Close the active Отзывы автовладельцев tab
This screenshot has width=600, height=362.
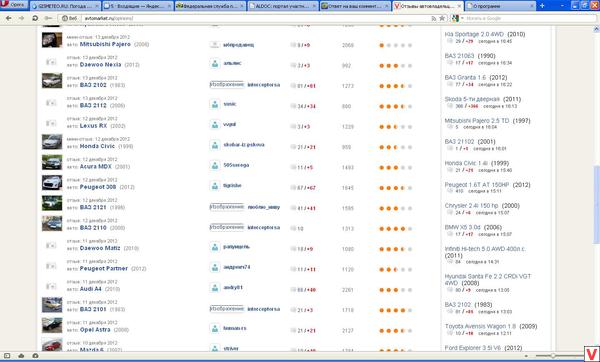coord(459,6)
